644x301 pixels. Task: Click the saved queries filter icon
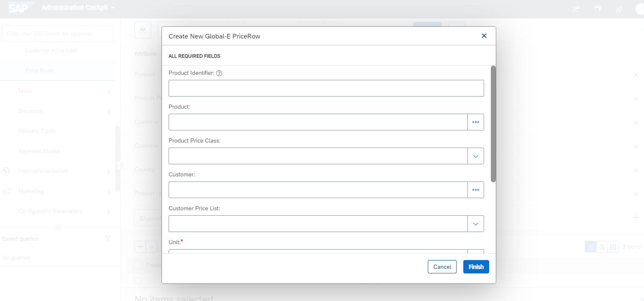(x=108, y=239)
